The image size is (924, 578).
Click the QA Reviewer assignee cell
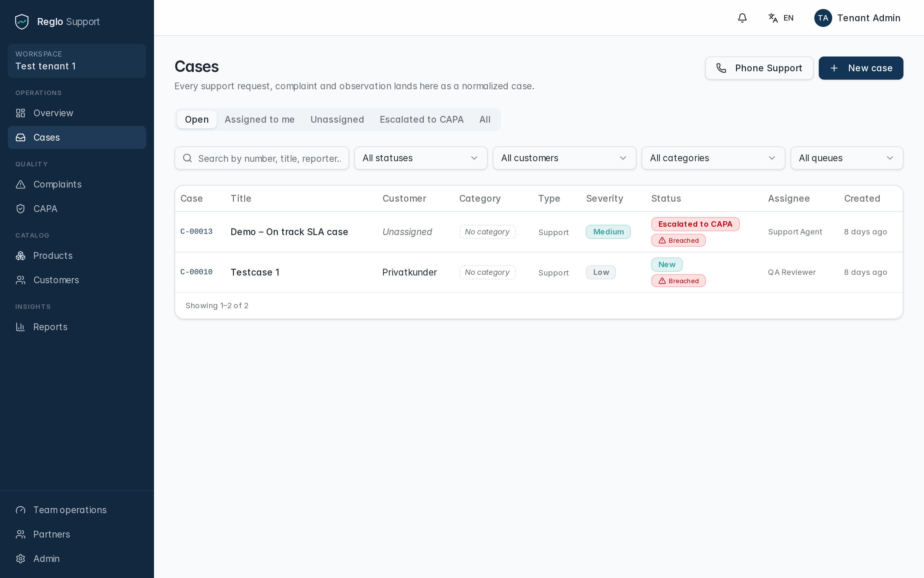(x=792, y=273)
